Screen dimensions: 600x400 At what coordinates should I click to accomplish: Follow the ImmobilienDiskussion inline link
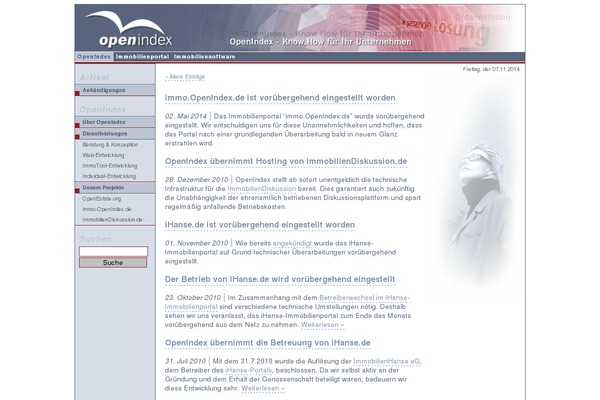click(261, 189)
